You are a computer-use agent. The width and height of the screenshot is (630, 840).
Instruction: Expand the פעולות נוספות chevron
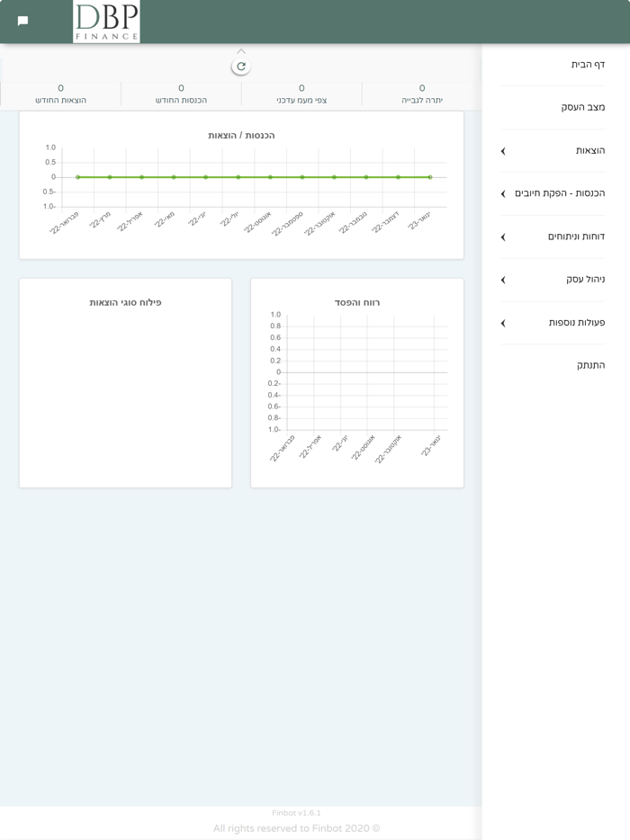point(503,323)
